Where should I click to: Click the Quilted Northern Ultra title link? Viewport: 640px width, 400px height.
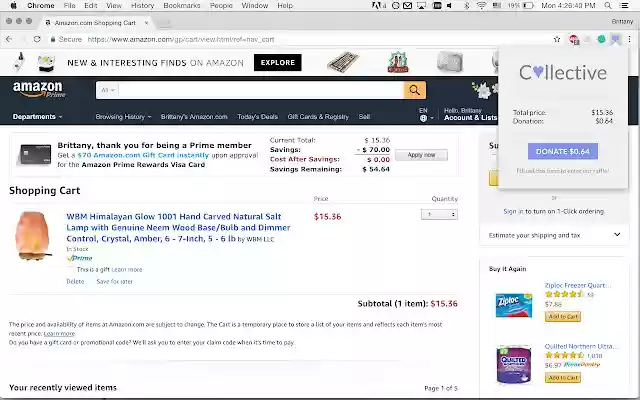(582, 346)
